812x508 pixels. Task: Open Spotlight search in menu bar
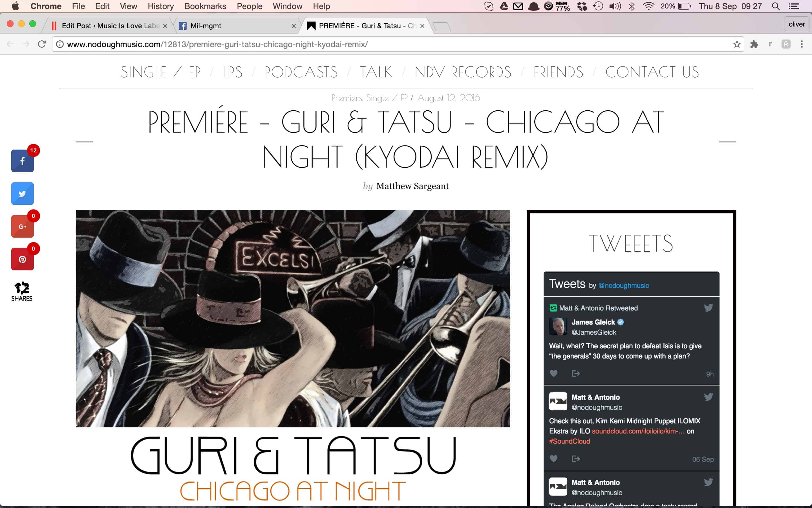[x=775, y=6]
